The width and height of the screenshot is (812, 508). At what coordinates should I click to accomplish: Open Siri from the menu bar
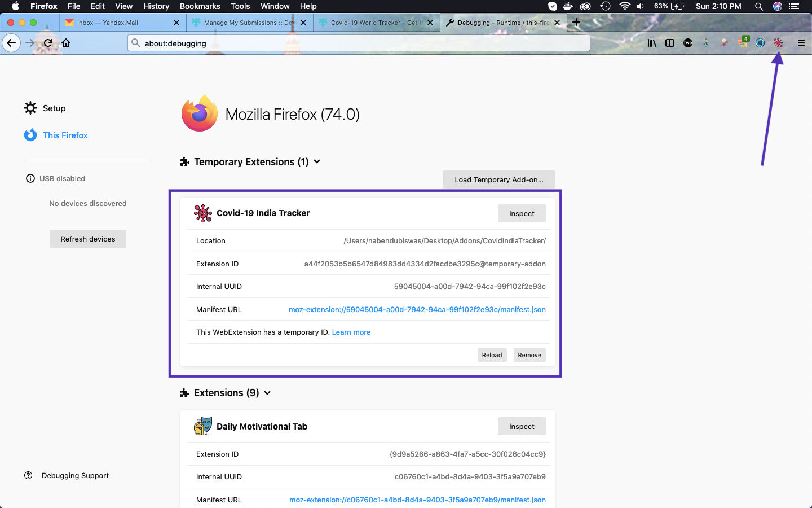click(x=778, y=6)
